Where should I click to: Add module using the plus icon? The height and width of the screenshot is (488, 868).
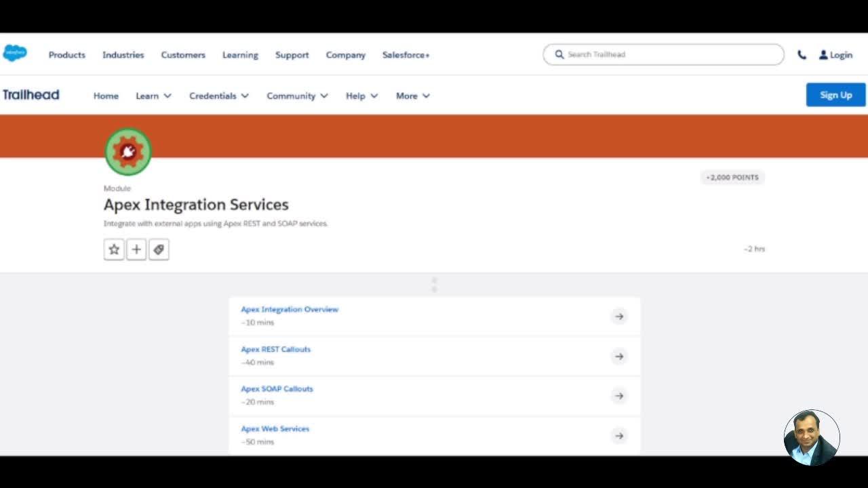136,249
